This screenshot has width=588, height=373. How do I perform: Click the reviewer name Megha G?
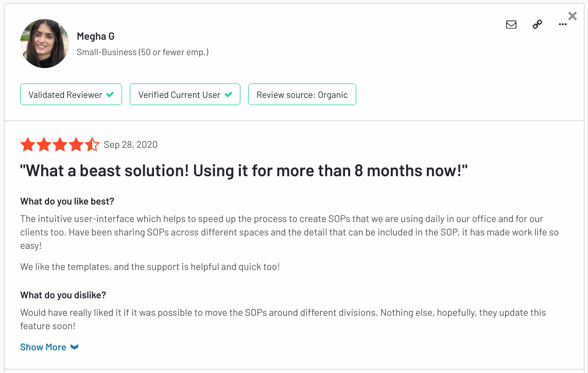[x=96, y=37]
